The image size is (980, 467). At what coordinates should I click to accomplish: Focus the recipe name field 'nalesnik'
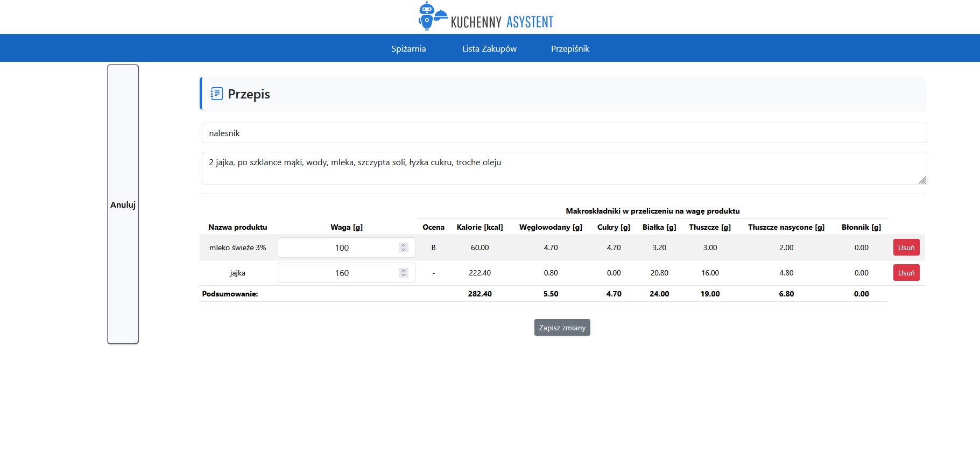click(564, 133)
